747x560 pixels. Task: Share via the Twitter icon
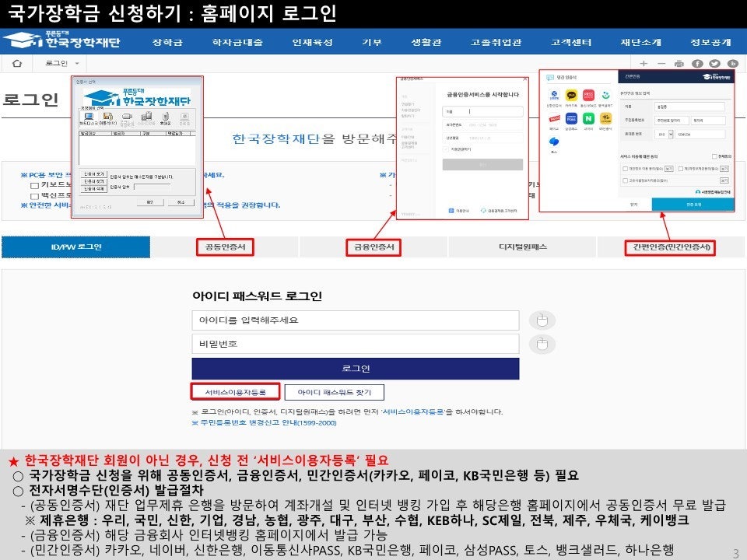[714, 63]
